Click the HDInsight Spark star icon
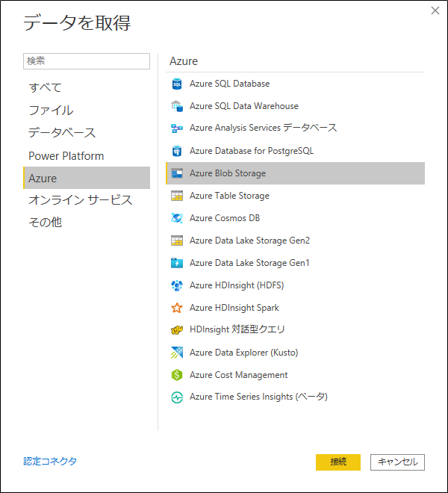 (177, 308)
